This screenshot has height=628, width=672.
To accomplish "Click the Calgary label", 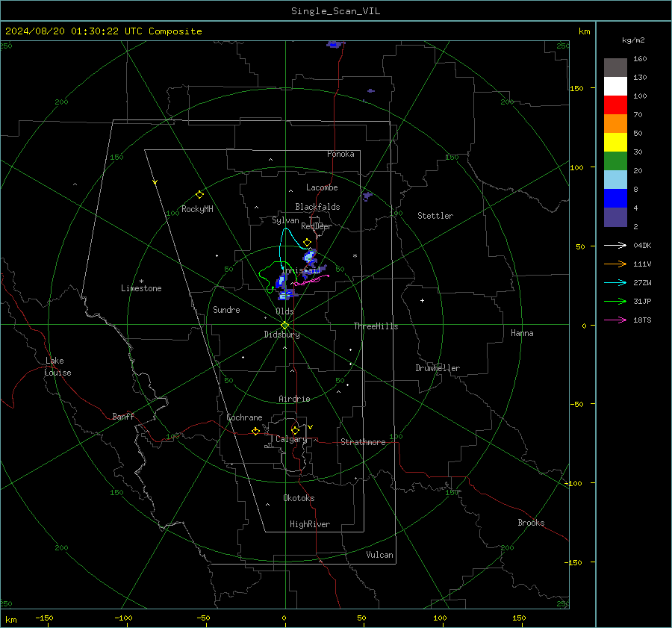I will [x=291, y=439].
